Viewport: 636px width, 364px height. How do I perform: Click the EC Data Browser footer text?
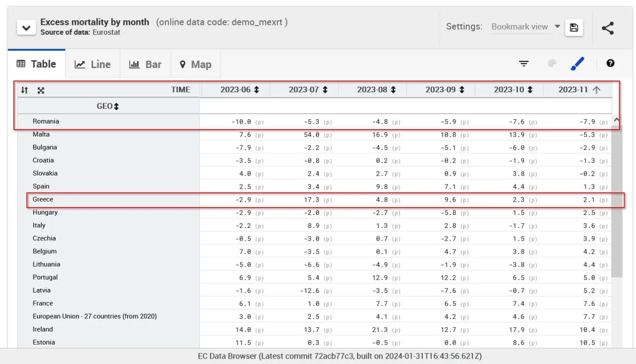tap(340, 356)
